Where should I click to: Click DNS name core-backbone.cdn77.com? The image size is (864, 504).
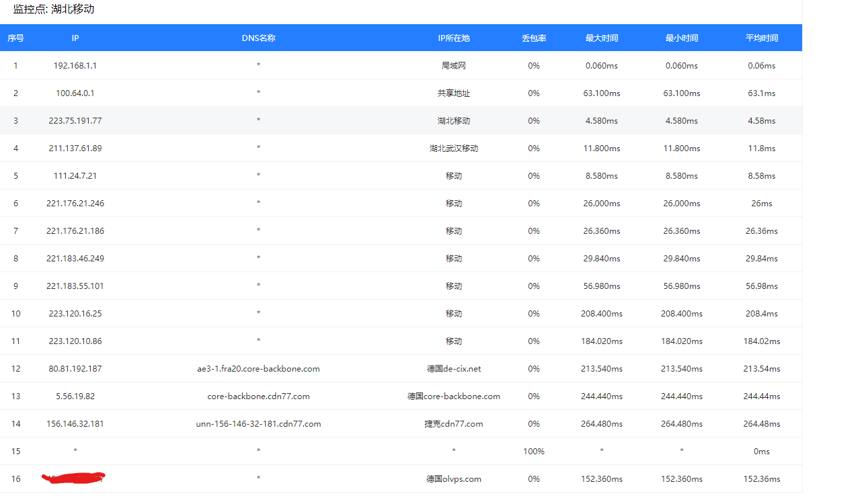[259, 396]
